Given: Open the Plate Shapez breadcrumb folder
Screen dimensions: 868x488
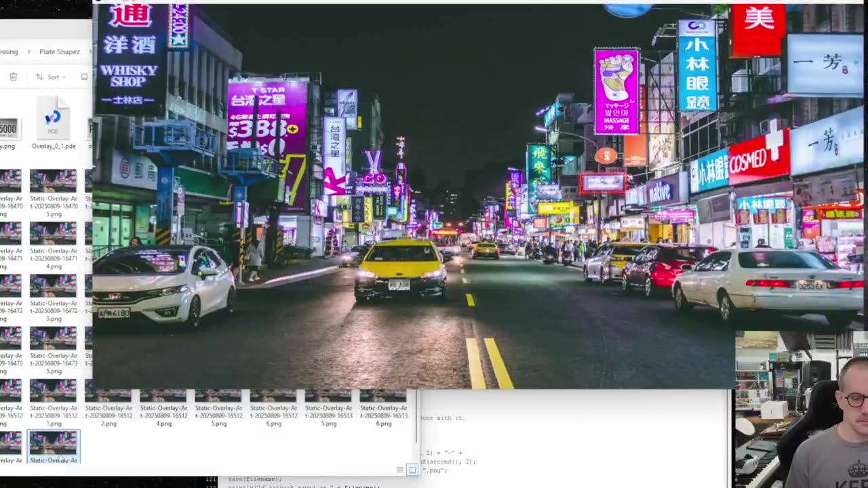Looking at the screenshot, I should click(60, 52).
